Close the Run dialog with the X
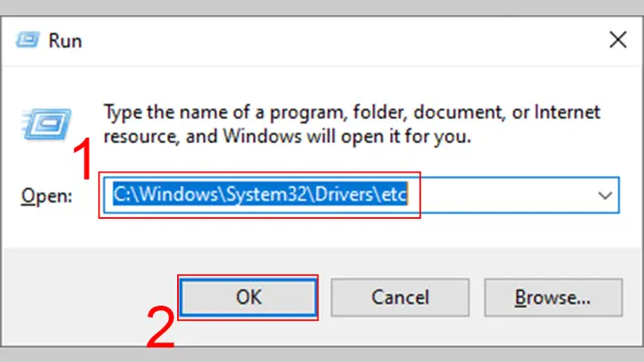 coord(617,40)
